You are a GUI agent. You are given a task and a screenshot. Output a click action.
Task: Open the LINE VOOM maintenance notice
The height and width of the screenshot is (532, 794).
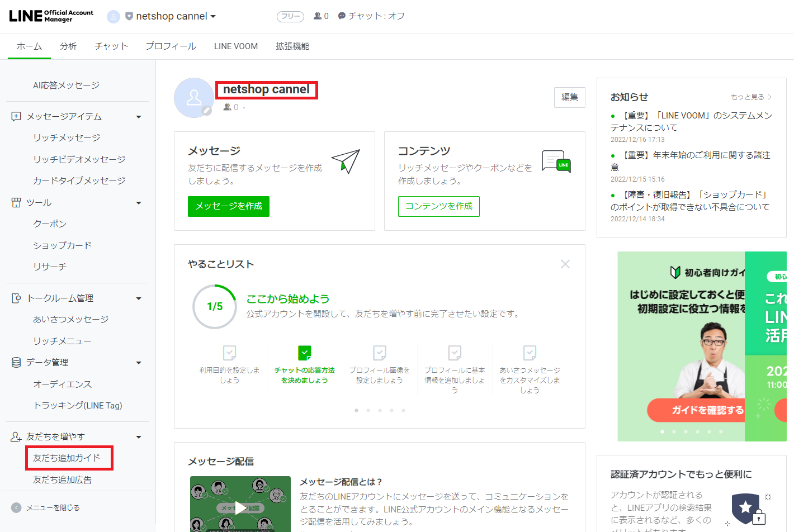[691, 121]
